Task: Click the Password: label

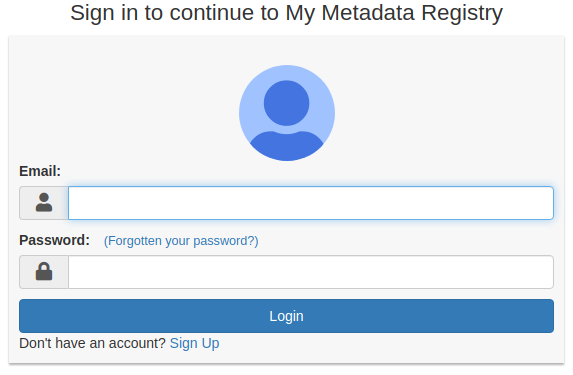Action: [54, 240]
